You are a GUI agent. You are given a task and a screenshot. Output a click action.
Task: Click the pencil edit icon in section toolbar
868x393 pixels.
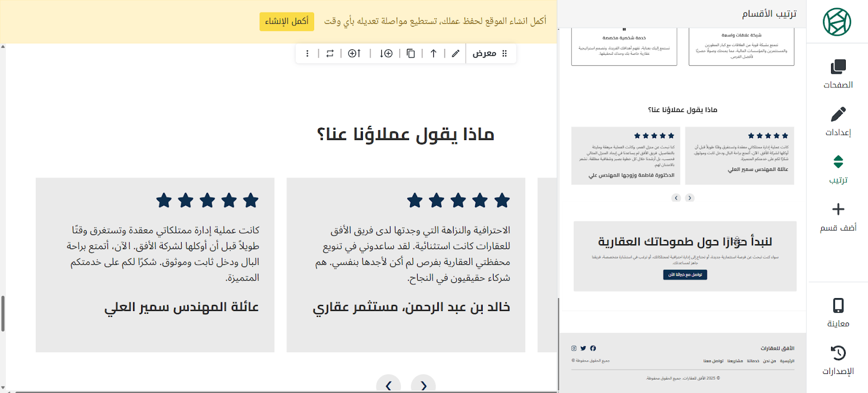click(x=455, y=53)
